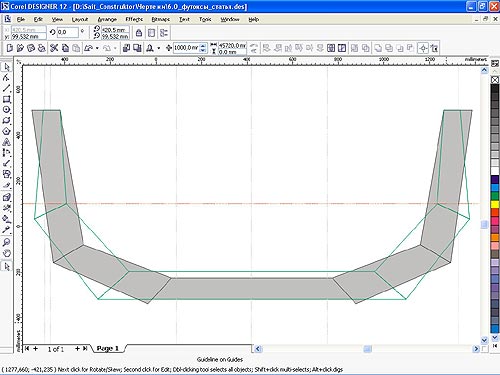Select the Pan hand tool
Viewport: 500px width, 375px height.
[x=7, y=253]
